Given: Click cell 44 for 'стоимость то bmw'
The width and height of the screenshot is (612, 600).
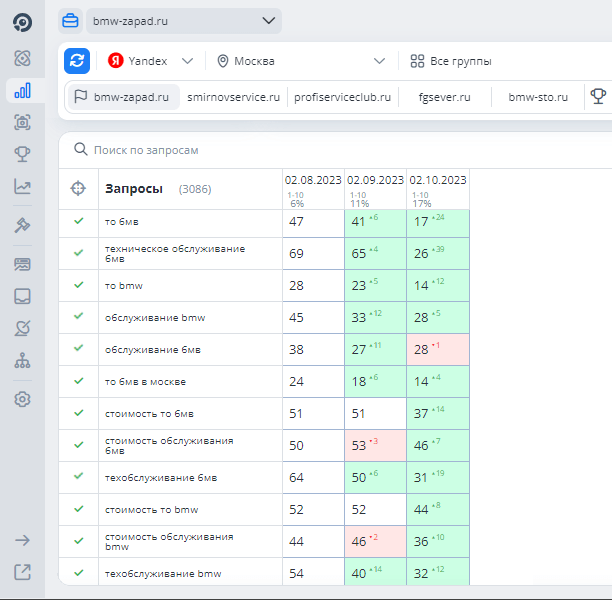Looking at the screenshot, I should tap(438, 509).
